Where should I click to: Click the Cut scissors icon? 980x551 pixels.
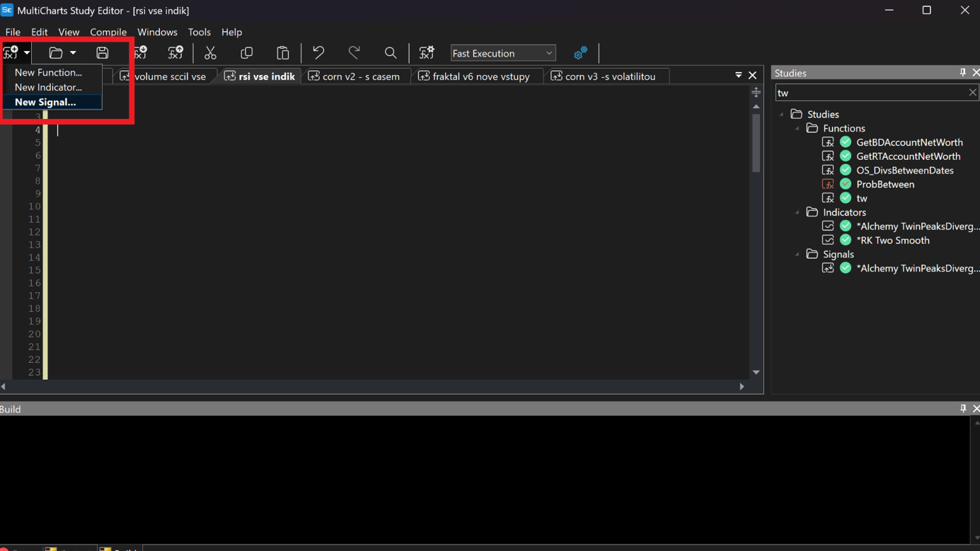pyautogui.click(x=210, y=53)
